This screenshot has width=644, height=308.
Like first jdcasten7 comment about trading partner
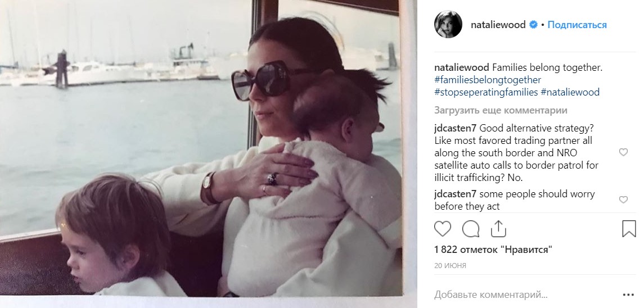tap(623, 152)
